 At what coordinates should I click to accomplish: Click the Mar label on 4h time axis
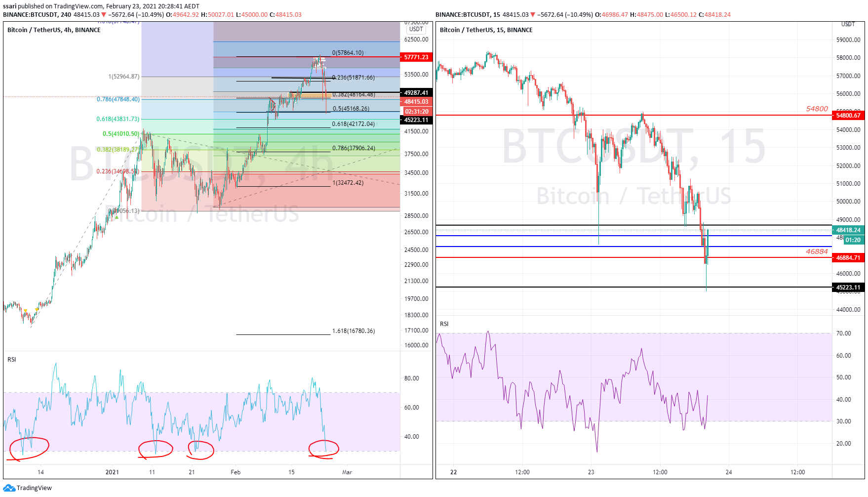coord(347,472)
